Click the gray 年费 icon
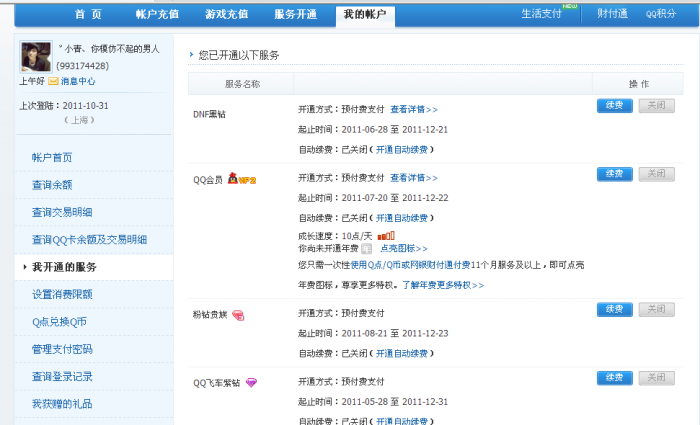The height and width of the screenshot is (425, 700). [x=367, y=249]
